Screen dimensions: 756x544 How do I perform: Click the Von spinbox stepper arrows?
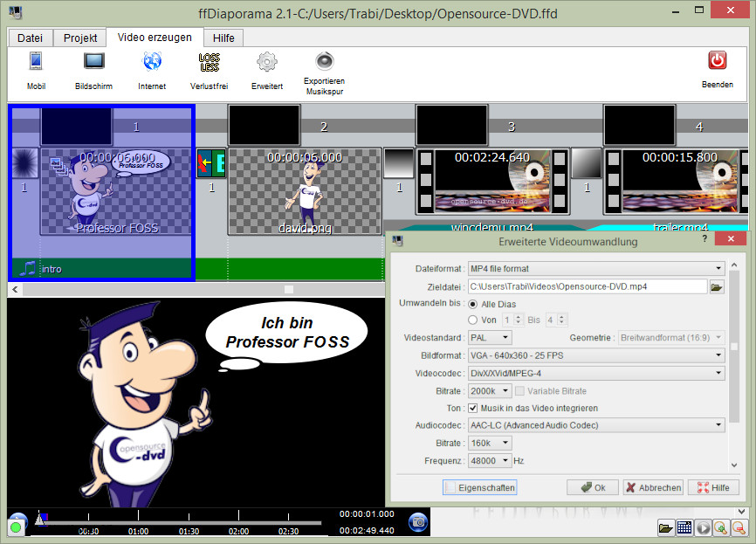(519, 320)
